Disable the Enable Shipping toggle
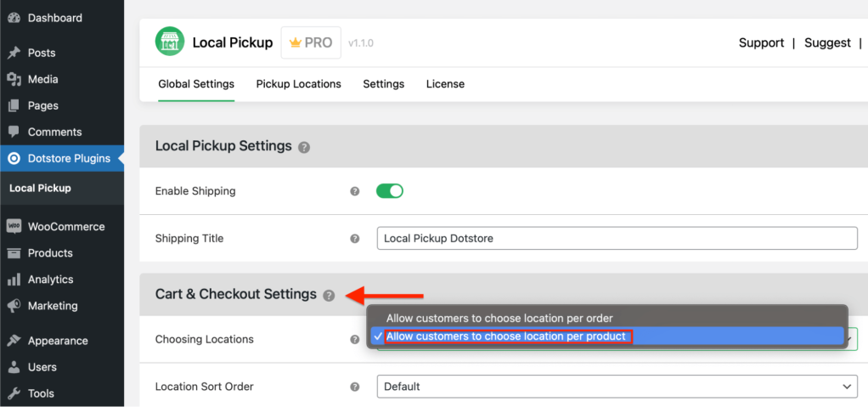 click(390, 191)
